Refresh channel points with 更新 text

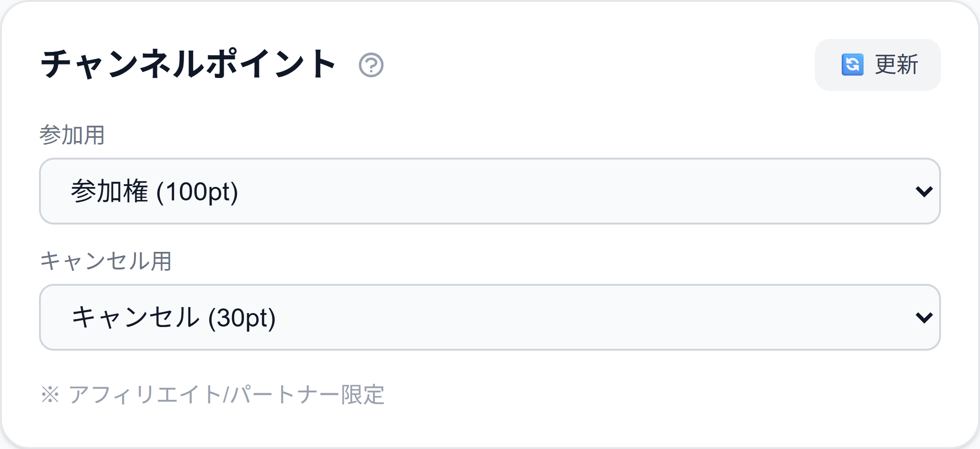pyautogui.click(x=896, y=64)
